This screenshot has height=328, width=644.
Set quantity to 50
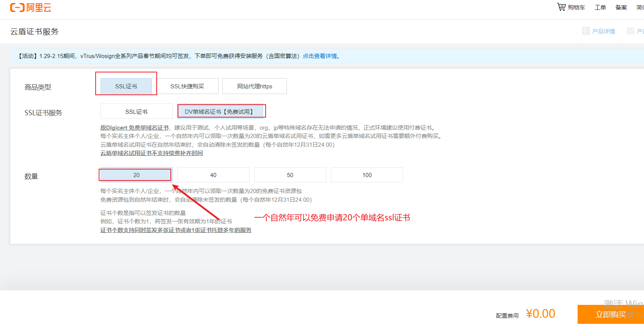click(290, 175)
